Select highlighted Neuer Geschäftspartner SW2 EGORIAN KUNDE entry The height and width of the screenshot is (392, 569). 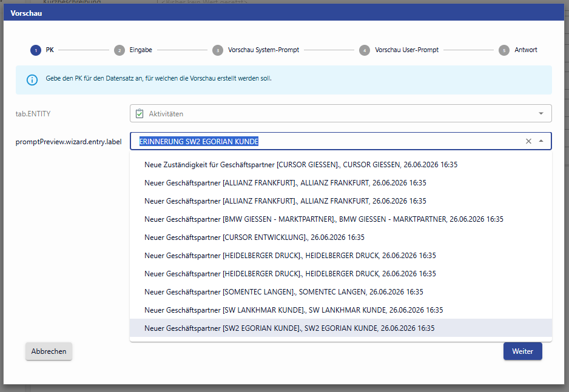point(341,328)
